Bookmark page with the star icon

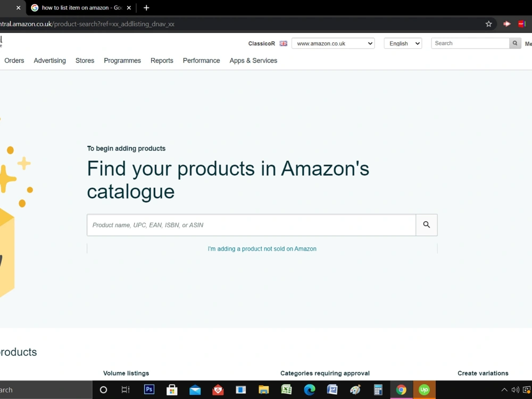point(488,24)
